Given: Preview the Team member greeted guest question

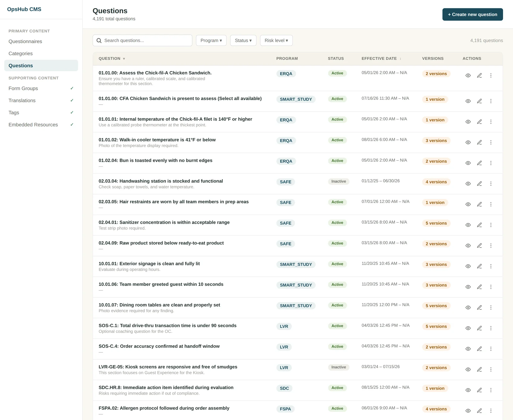Looking at the screenshot, I should coord(468,287).
